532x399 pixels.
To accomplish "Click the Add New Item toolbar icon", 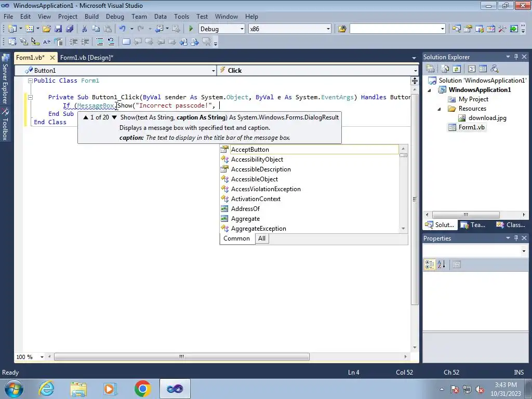I will pos(30,29).
